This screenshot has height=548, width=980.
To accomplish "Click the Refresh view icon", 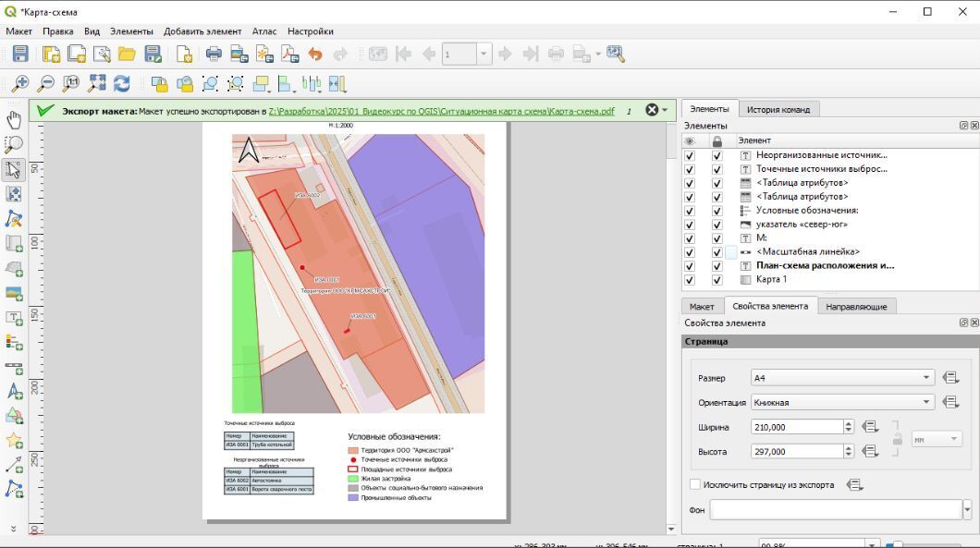I will [122, 84].
